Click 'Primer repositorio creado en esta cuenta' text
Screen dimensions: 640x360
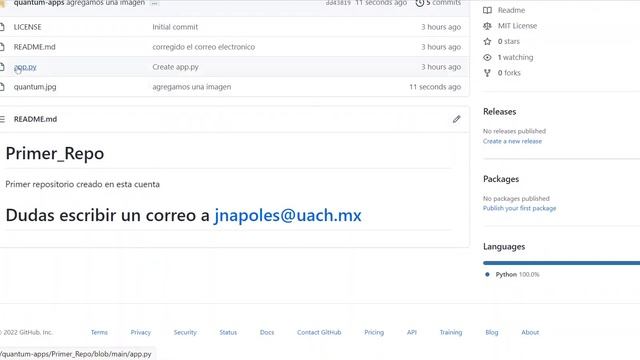click(82, 184)
